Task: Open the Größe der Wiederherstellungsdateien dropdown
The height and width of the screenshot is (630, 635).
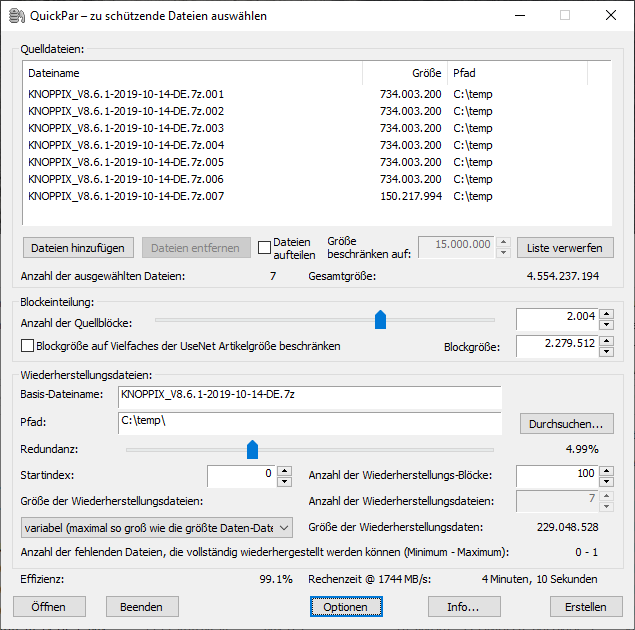Action: (157, 528)
